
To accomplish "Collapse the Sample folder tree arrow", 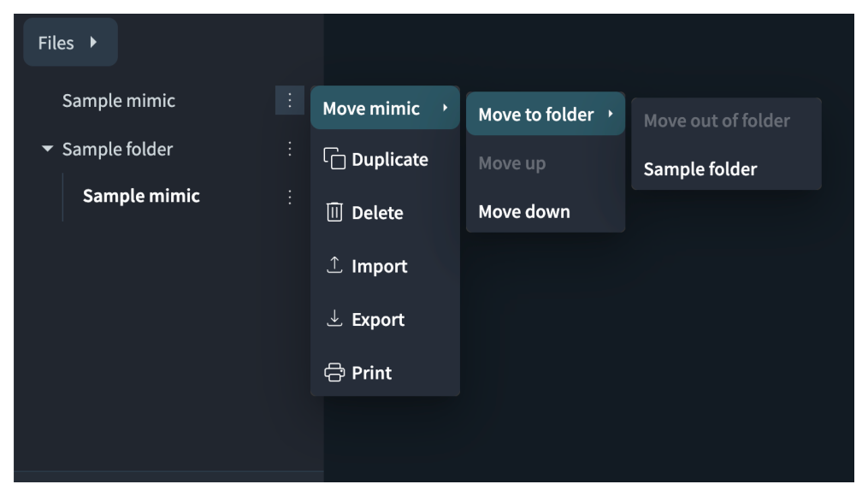I will pos(48,148).
